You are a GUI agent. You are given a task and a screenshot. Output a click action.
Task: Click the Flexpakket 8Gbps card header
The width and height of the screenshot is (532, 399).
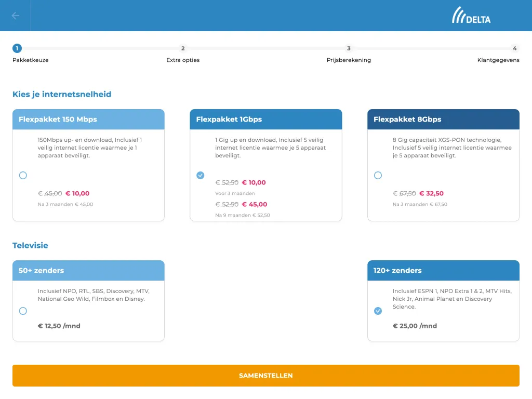click(443, 119)
